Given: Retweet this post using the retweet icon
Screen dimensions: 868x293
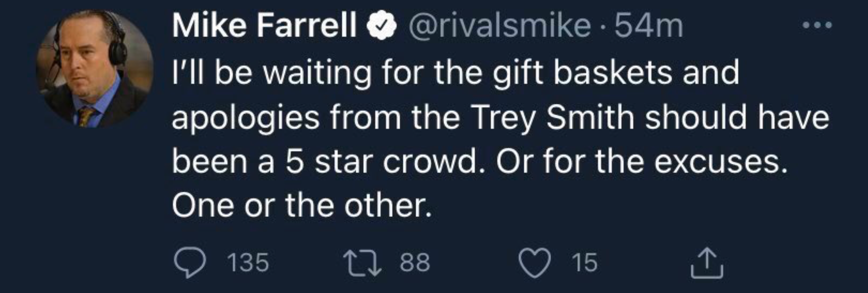Looking at the screenshot, I should pyautogui.click(x=362, y=263).
